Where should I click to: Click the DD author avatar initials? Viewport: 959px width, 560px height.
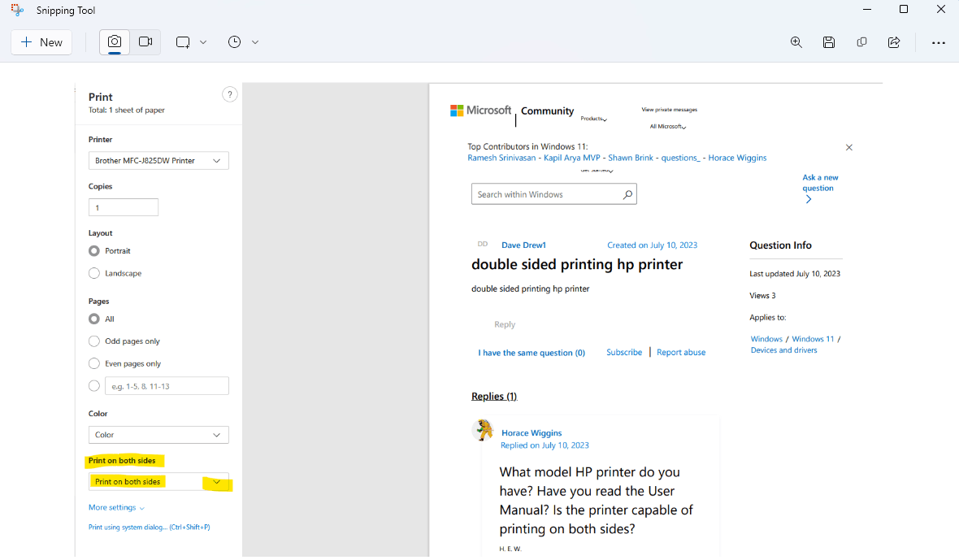point(483,244)
